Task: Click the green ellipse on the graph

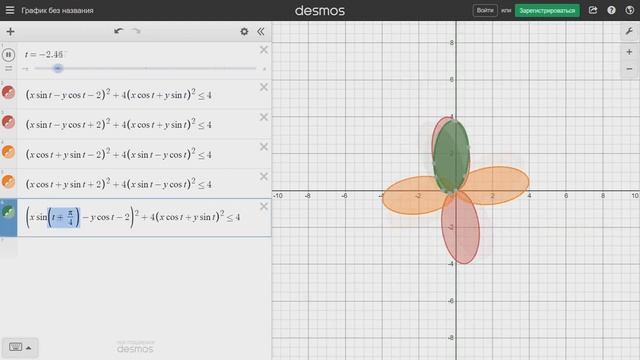Action: [451, 156]
